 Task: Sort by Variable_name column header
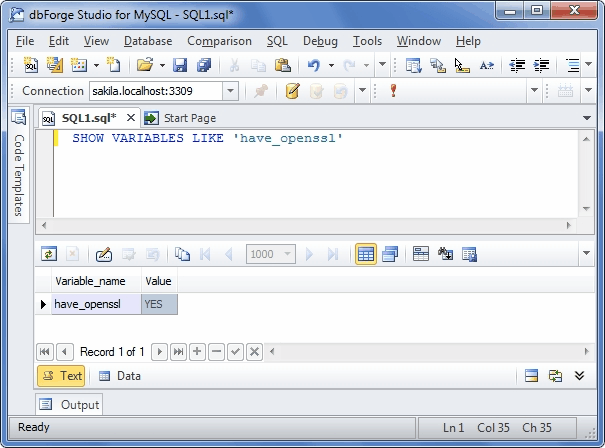coord(96,281)
